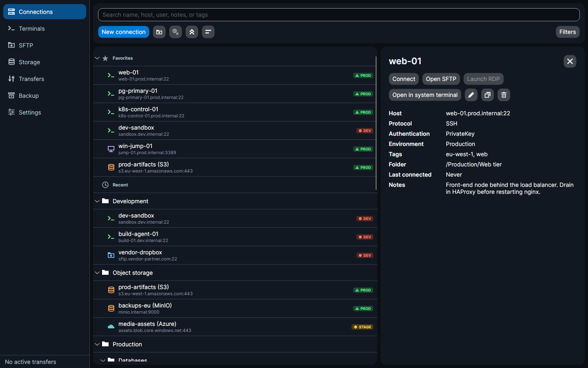
Task: Click the delete trash icon
Action: coord(504,95)
